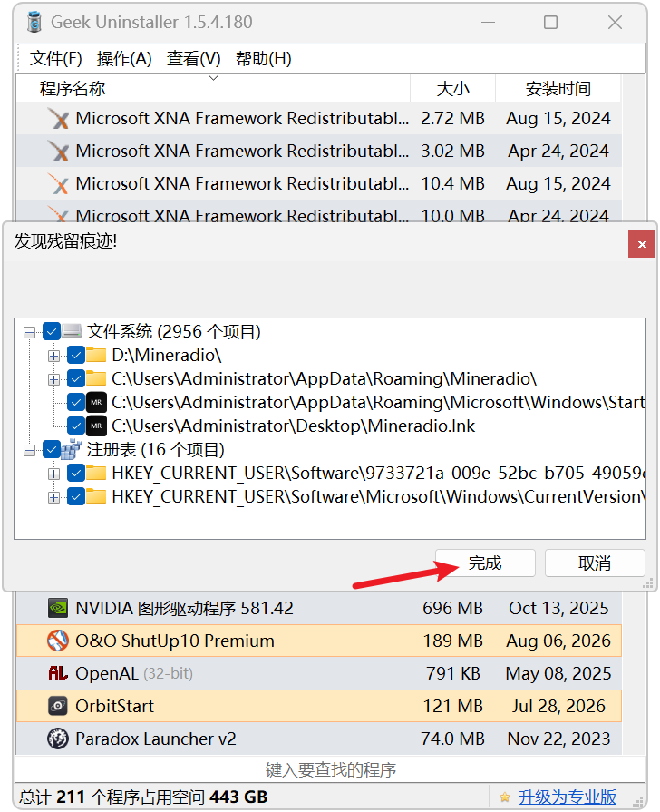This screenshot has height=812, width=660.
Task: Uncheck the D:\Mineradio\ checkbox
Action: pos(76,356)
